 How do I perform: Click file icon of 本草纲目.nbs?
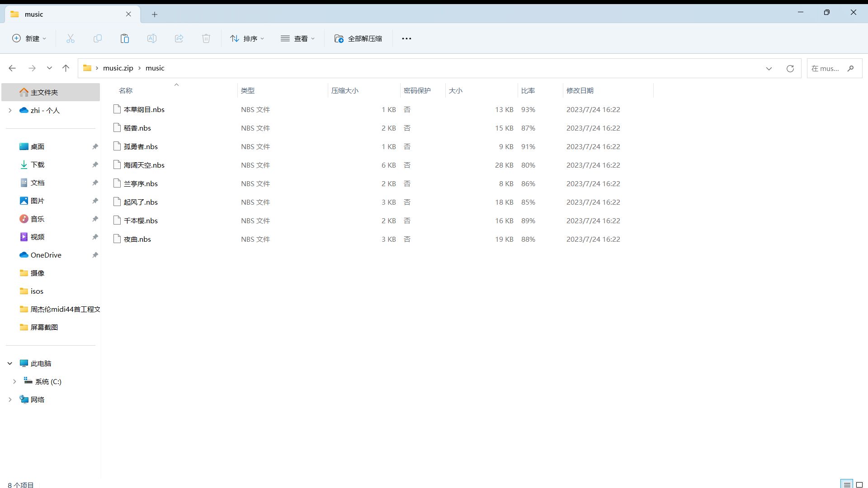(x=117, y=109)
